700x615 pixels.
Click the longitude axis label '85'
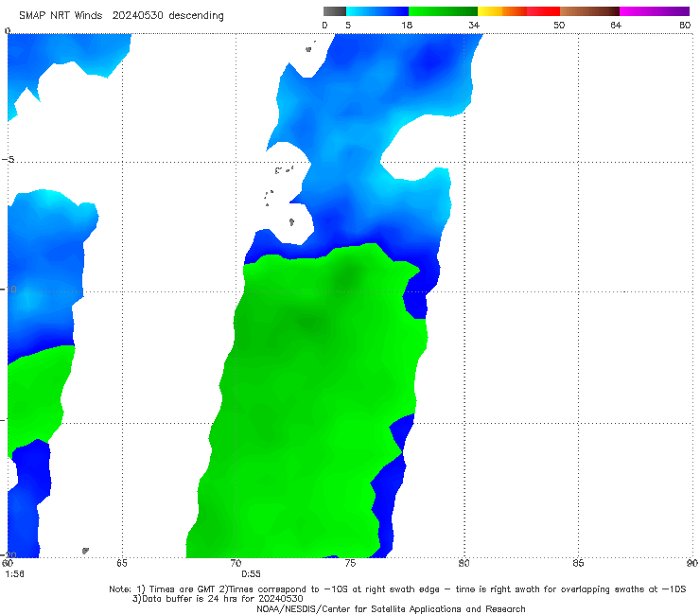(x=578, y=563)
